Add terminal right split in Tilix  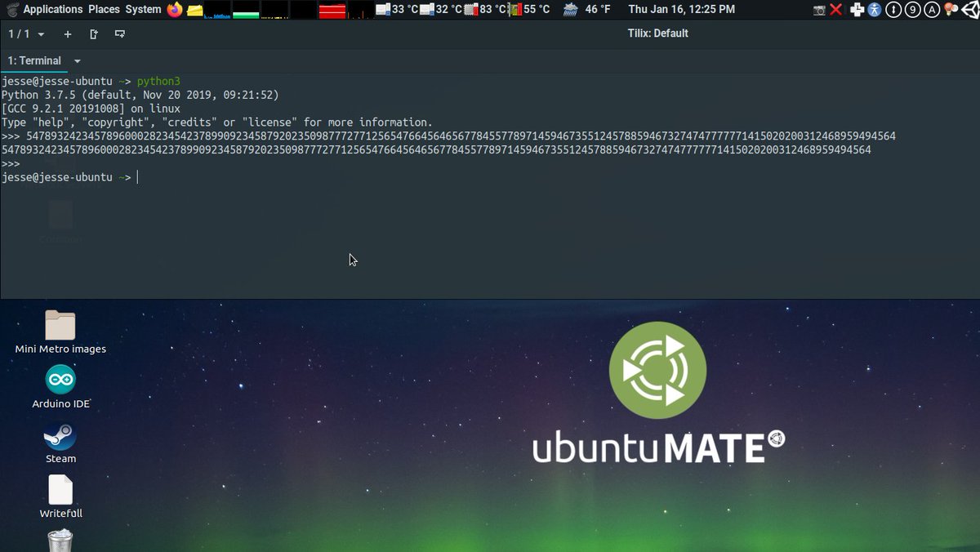click(94, 34)
